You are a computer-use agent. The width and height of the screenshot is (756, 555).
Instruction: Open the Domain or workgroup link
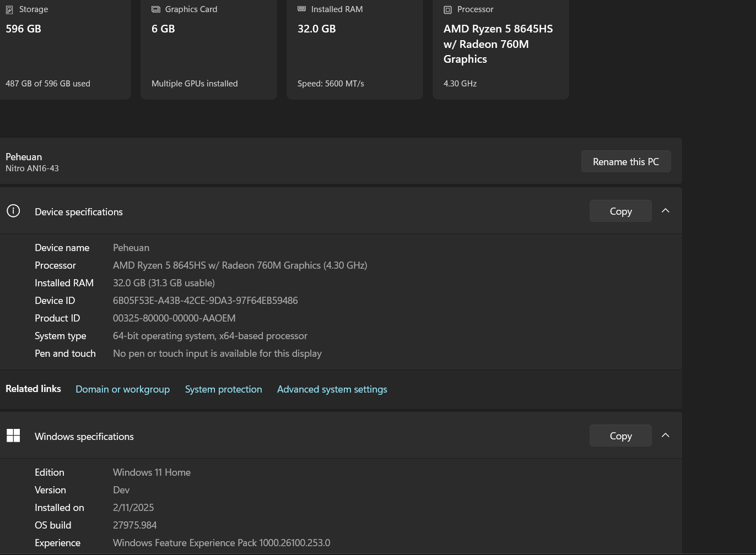coord(122,389)
